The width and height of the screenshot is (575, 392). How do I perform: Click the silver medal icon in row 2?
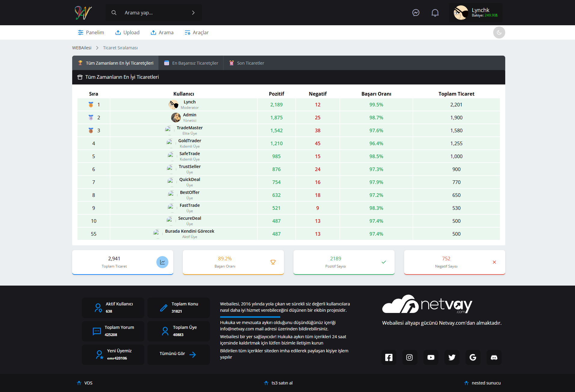[91, 118]
